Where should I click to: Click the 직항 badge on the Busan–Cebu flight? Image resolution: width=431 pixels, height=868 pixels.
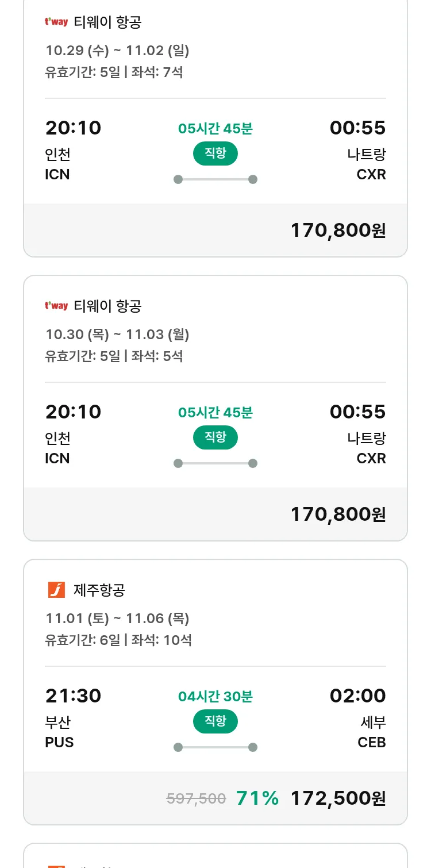[215, 721]
